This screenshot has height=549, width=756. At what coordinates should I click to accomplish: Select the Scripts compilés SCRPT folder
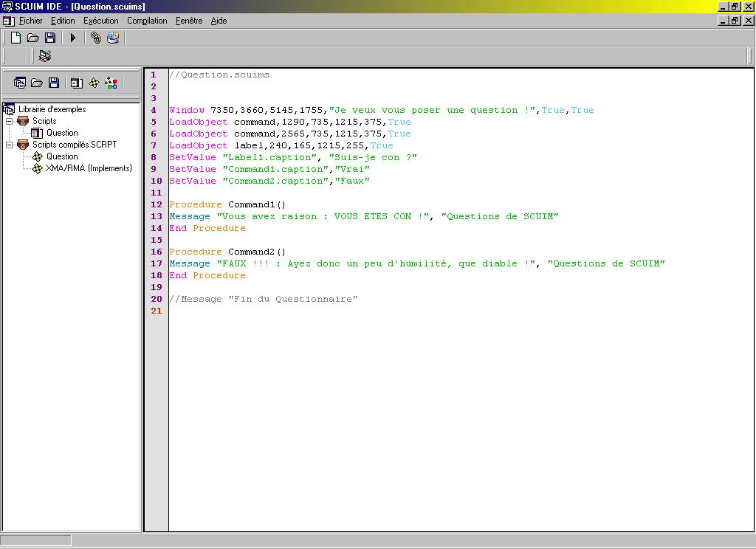tap(75, 145)
